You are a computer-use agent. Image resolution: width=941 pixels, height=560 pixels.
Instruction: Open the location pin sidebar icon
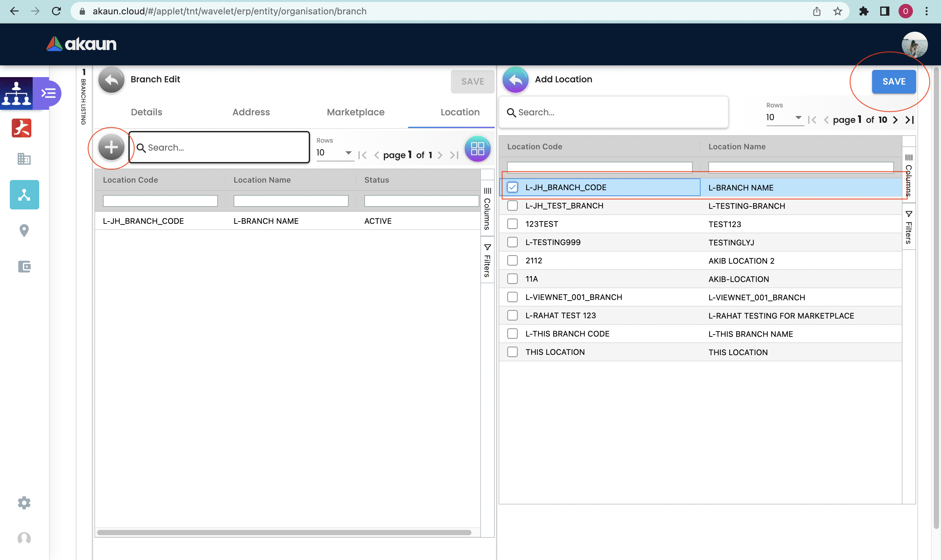click(24, 230)
